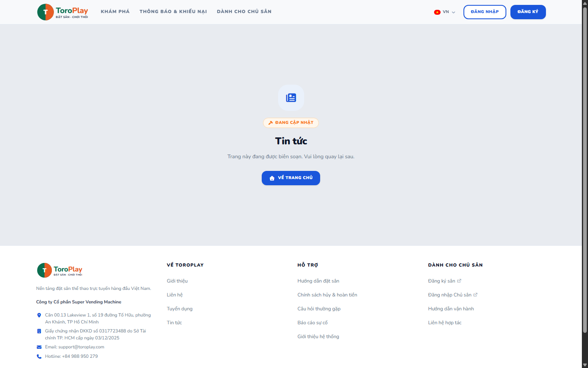Click the Vietnam flag icon
This screenshot has height=368, width=588.
[437, 12]
